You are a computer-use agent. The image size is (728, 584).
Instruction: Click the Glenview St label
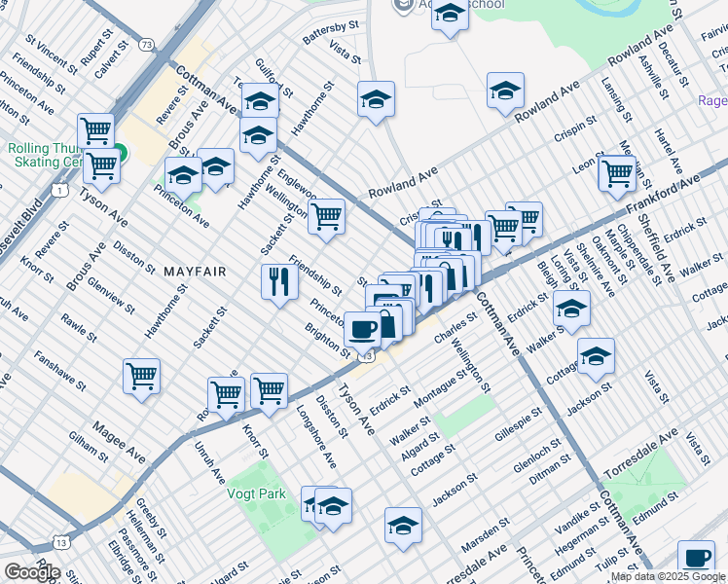111,295
